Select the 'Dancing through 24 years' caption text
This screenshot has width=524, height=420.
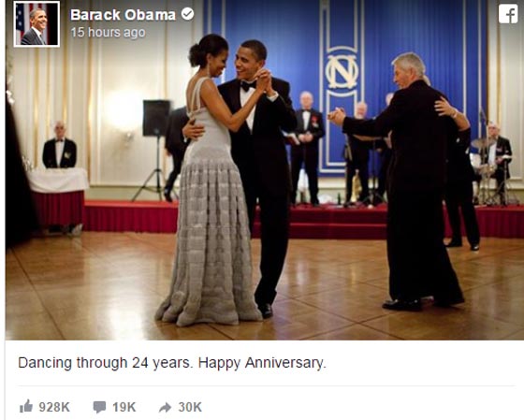(x=106, y=363)
